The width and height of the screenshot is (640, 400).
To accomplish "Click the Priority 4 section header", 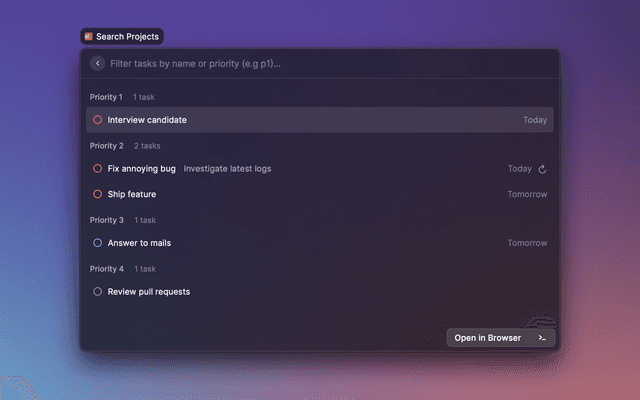I will click(107, 269).
